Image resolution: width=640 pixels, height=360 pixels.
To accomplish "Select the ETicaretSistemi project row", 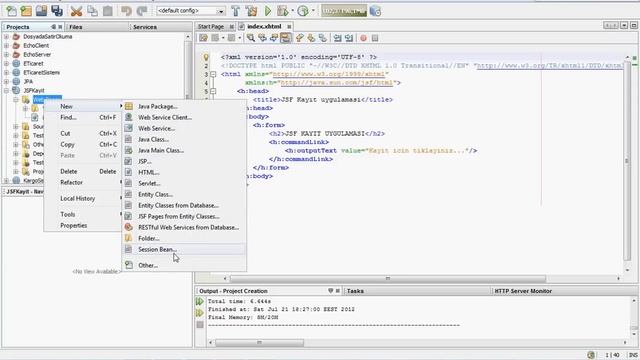I will 41,73.
